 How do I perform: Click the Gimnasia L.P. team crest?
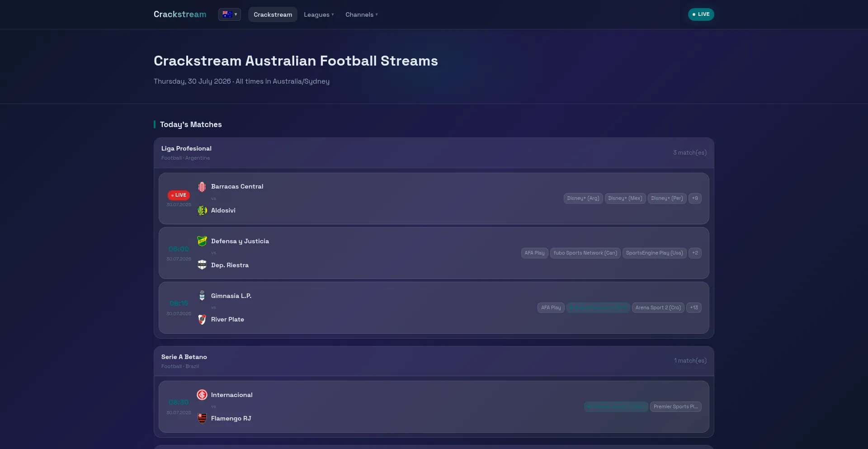click(202, 296)
